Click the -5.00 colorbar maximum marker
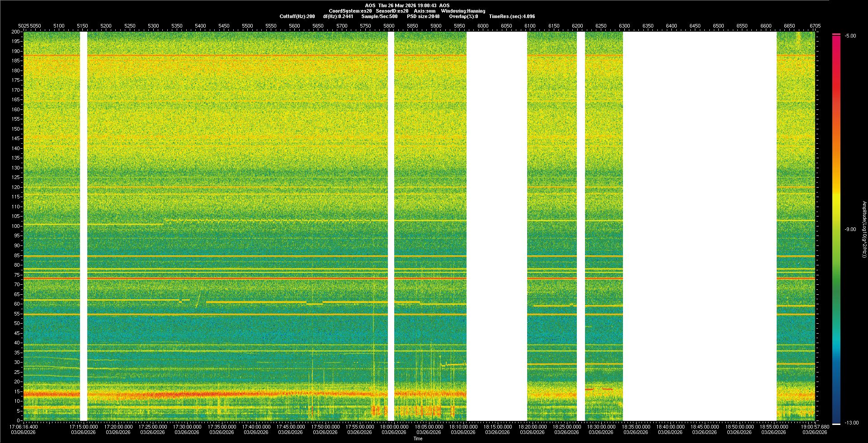868x443 pixels. [850, 36]
